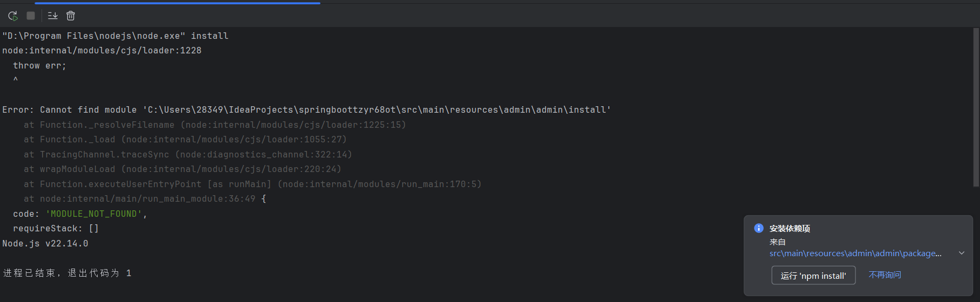Click the 'node:internal/modules/cjs/loader:1228' line
980x302 pixels.
(x=102, y=50)
